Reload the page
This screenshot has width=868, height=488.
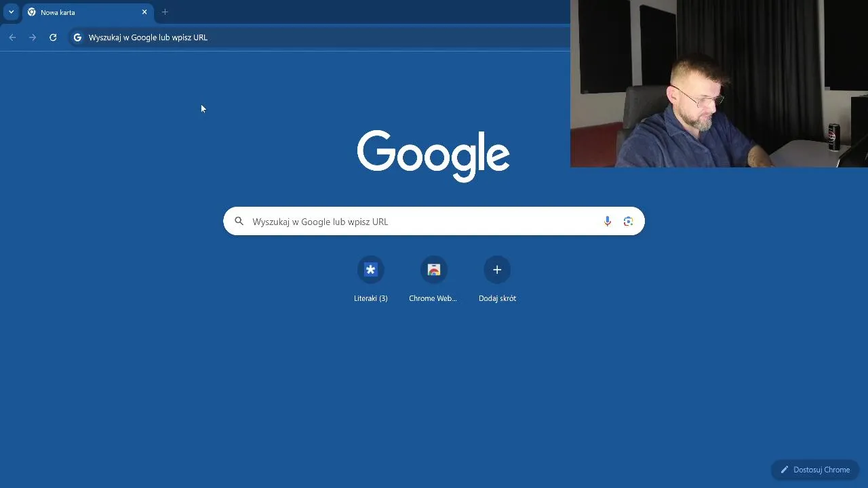click(x=53, y=37)
